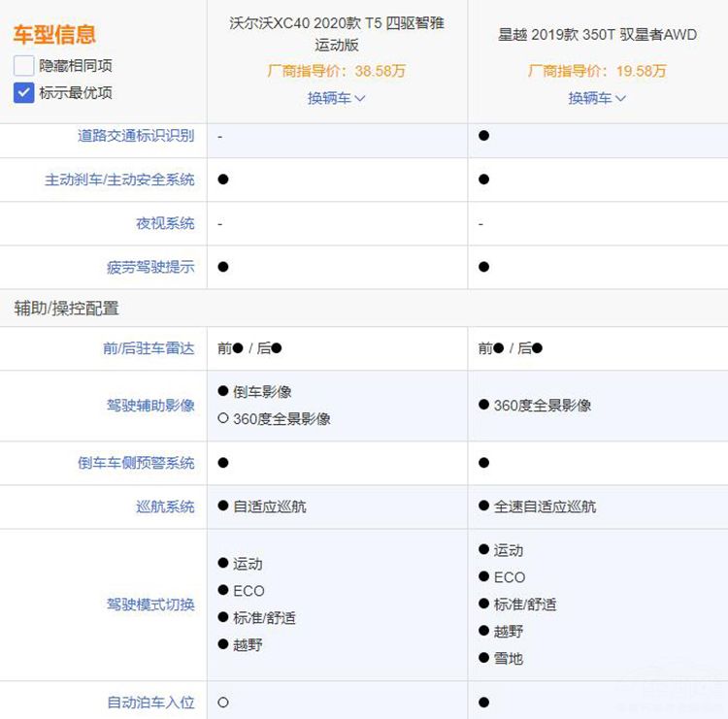Click the filled dot in 星越 自动泊车入位 row
This screenshot has height=719, width=728.
point(483,703)
